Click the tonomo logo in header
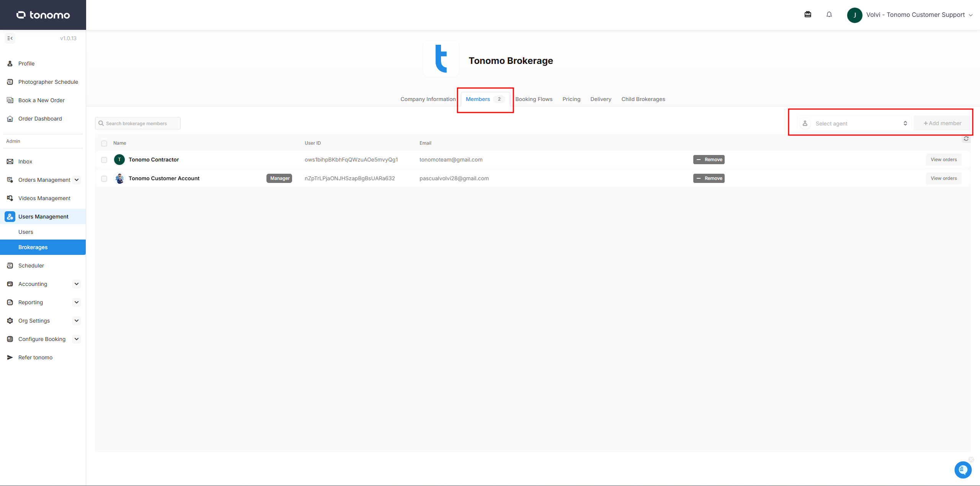 43,15
